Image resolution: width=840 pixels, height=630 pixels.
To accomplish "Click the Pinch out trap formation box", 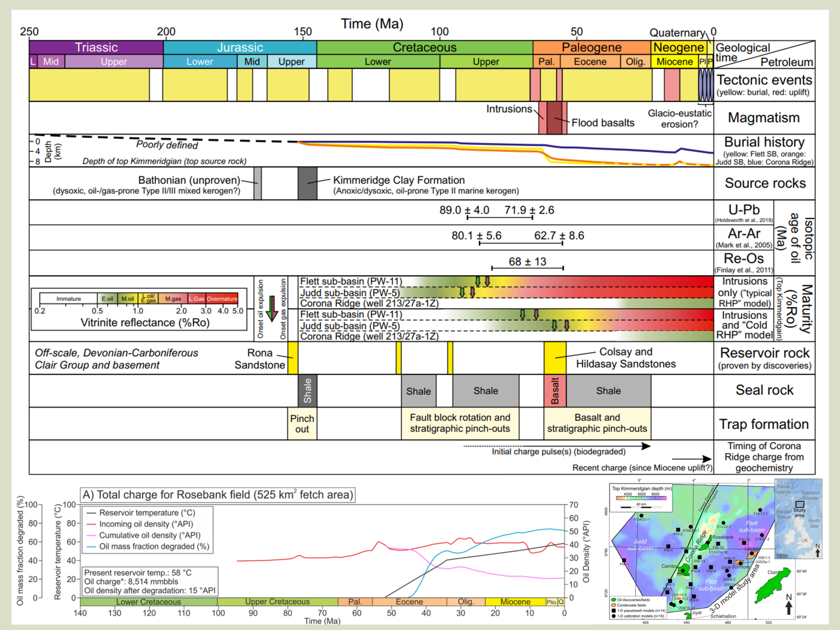I will click(x=302, y=423).
